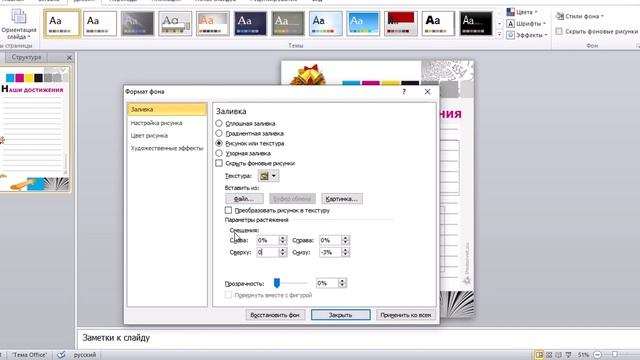Open the Стили фона dropdown

tap(580, 16)
